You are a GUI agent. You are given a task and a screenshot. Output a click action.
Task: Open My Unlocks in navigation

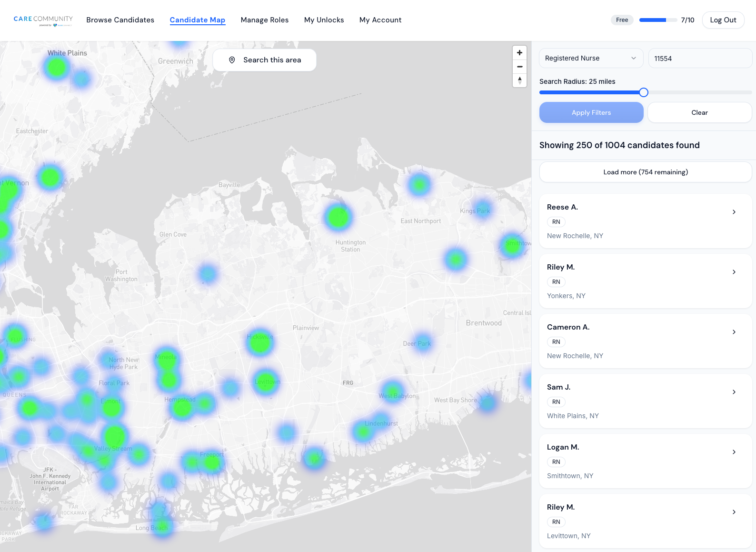tap(324, 20)
